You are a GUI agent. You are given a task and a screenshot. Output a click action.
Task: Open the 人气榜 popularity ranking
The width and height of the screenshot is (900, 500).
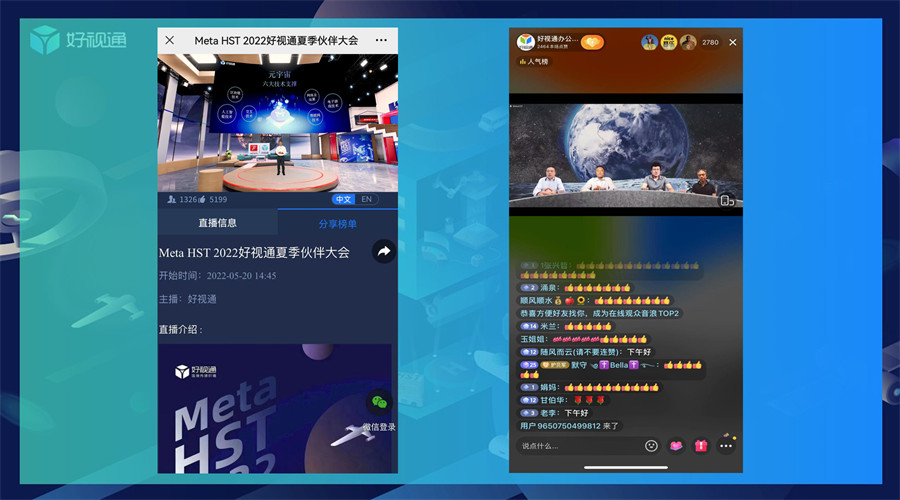tap(534, 61)
